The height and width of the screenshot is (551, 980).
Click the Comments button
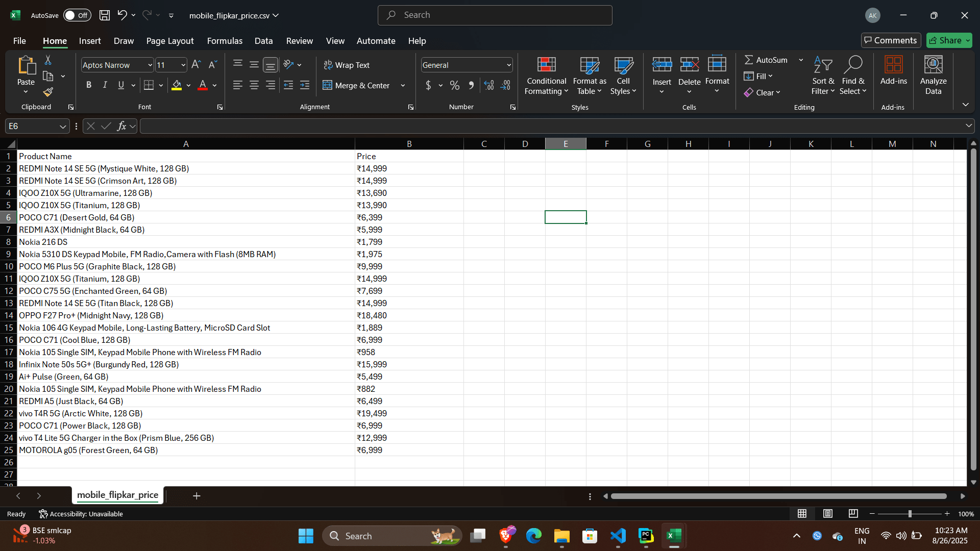tap(891, 40)
